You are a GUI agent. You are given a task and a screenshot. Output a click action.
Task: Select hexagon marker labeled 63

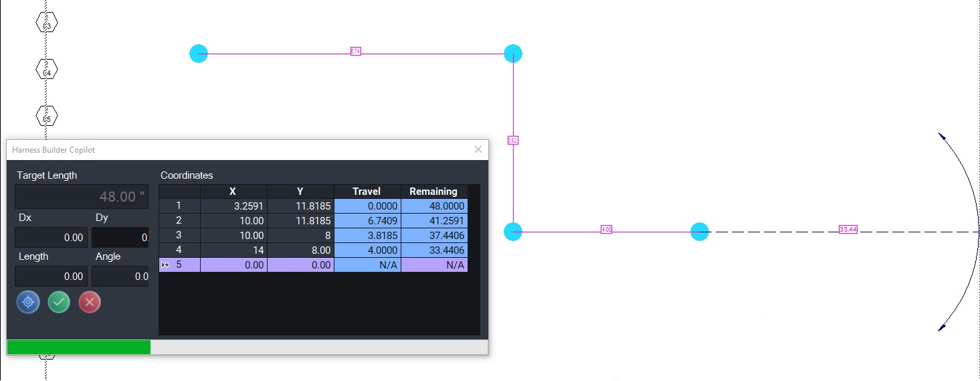47,23
